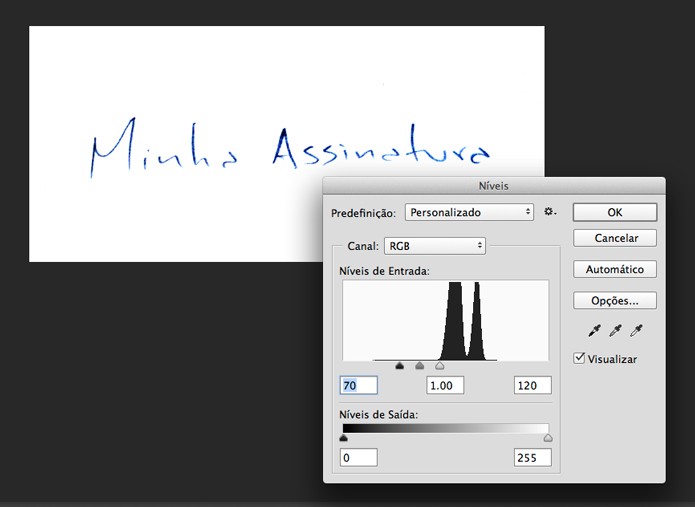695x507 pixels.
Task: Click the output white level slider handle
Action: (x=548, y=438)
